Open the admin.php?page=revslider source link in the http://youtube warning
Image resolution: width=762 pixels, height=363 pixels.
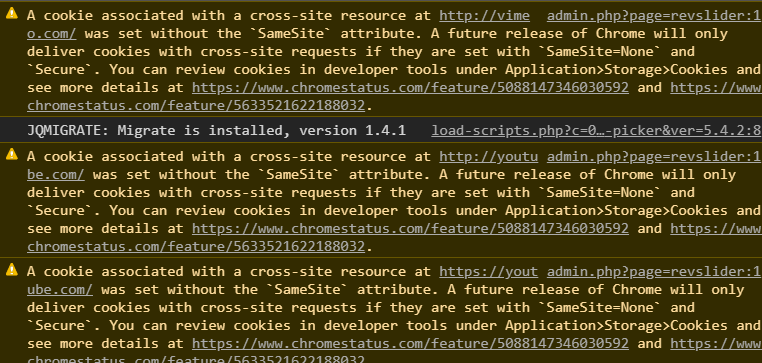pos(654,157)
